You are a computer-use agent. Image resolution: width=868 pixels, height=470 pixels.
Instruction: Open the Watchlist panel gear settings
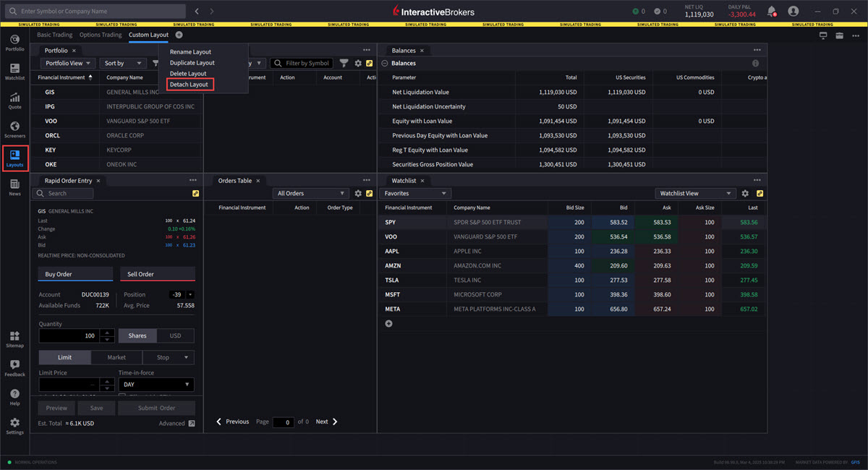point(745,193)
